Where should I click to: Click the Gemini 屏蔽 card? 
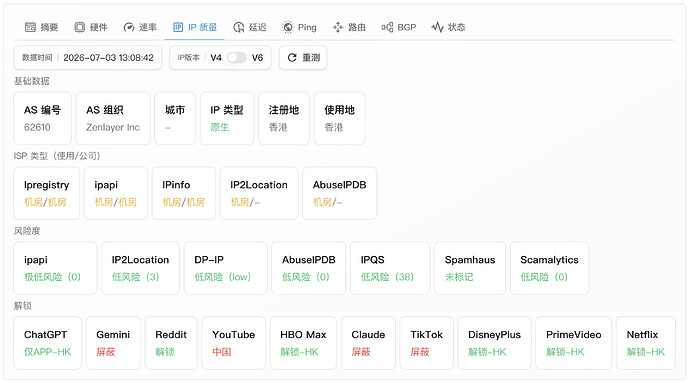114,343
